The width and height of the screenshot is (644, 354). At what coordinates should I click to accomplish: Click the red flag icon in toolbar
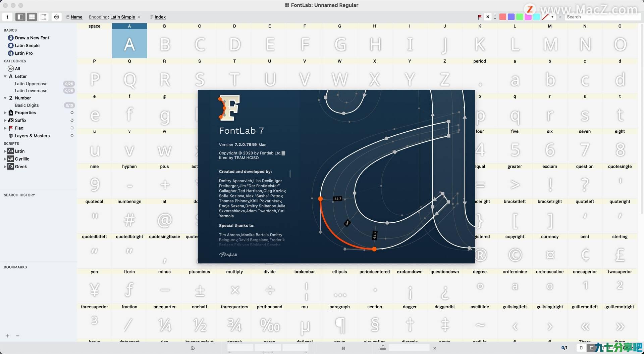[480, 17]
